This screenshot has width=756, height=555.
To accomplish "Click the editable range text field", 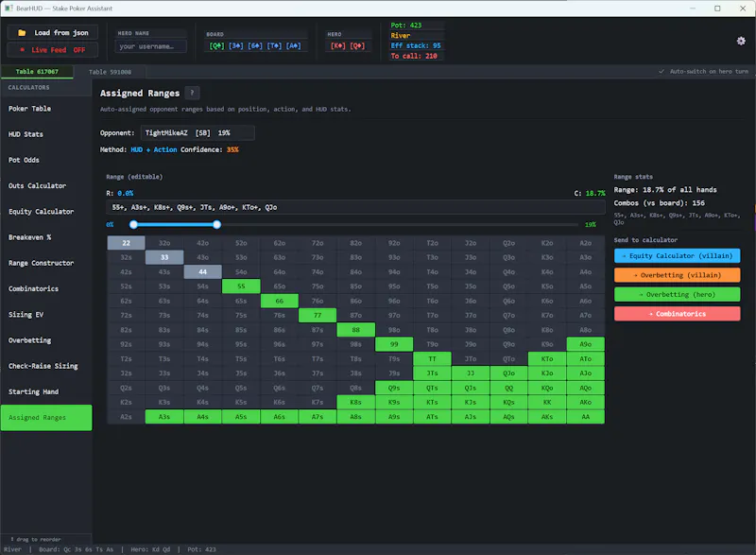I will pyautogui.click(x=355, y=207).
